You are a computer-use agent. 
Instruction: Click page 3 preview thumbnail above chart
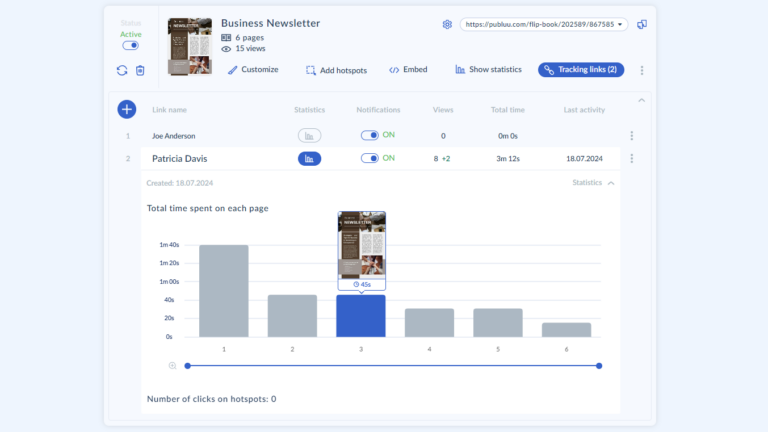(x=361, y=245)
